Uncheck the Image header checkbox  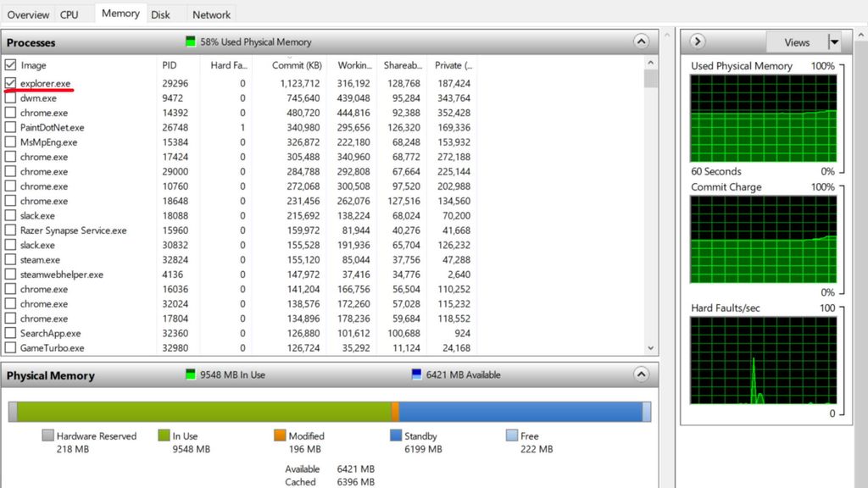12,65
